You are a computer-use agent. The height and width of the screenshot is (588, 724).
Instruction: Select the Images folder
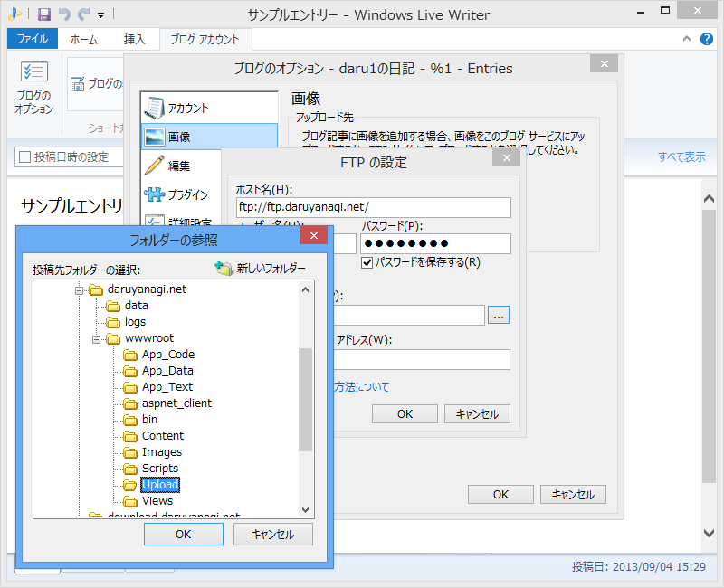[162, 451]
